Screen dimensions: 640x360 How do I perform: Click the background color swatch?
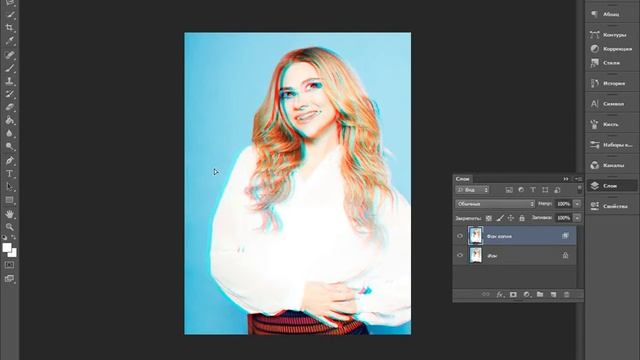[x=13, y=253]
